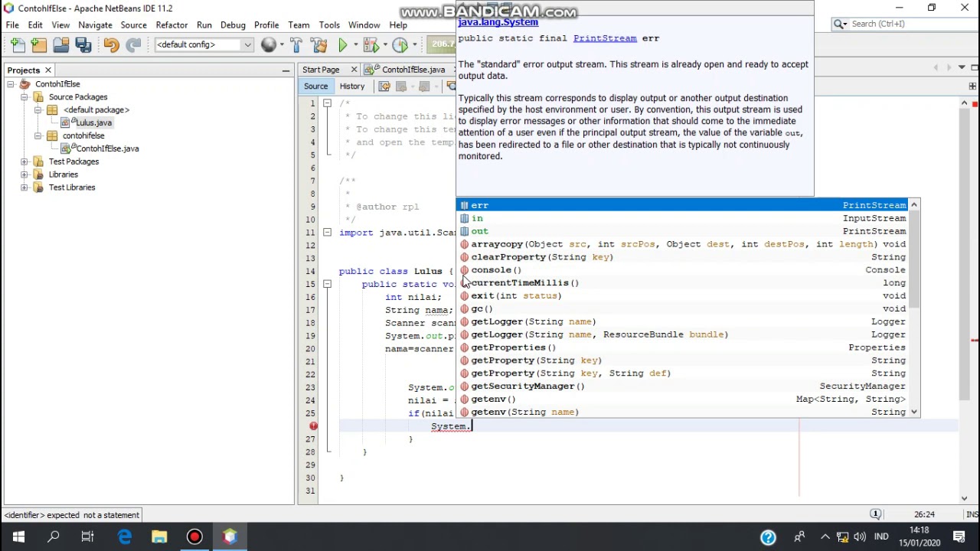The image size is (980, 551).
Task: Click the red error marker on line 26
Action: (314, 426)
